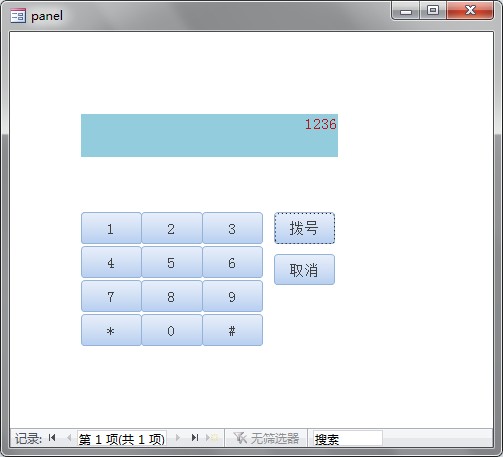
Task: Click the record number box 第 1 项
Action: (x=122, y=438)
